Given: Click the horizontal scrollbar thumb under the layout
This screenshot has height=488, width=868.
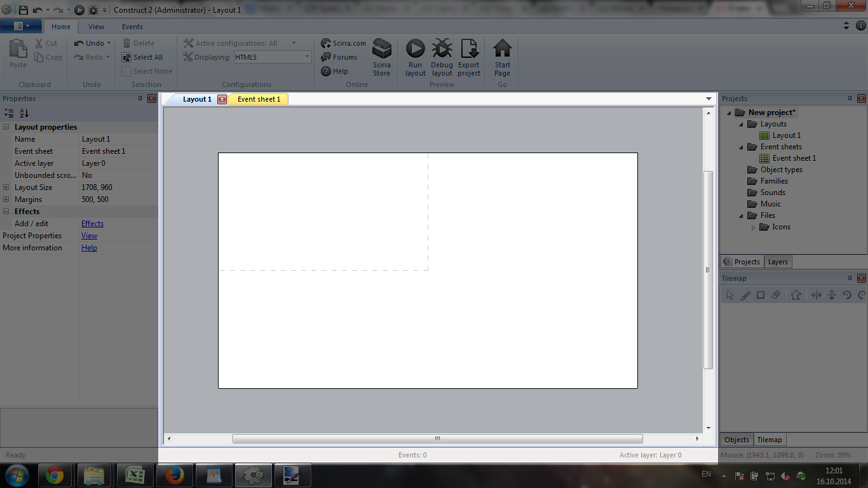Looking at the screenshot, I should (438, 438).
